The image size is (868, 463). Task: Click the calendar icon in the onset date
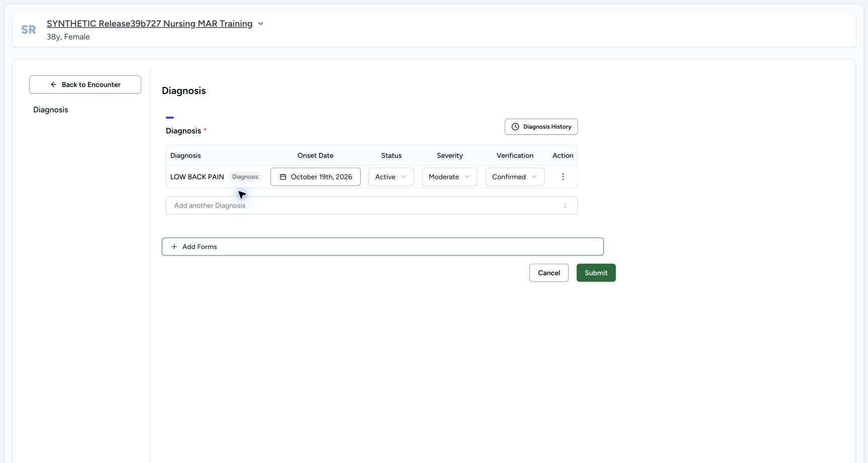pos(283,177)
